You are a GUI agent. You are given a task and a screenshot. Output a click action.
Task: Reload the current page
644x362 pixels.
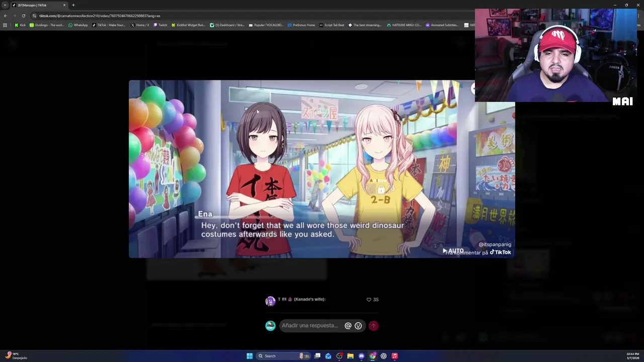click(x=23, y=16)
